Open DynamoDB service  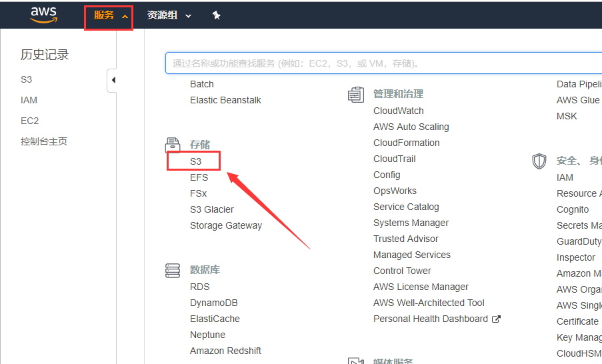(x=213, y=303)
